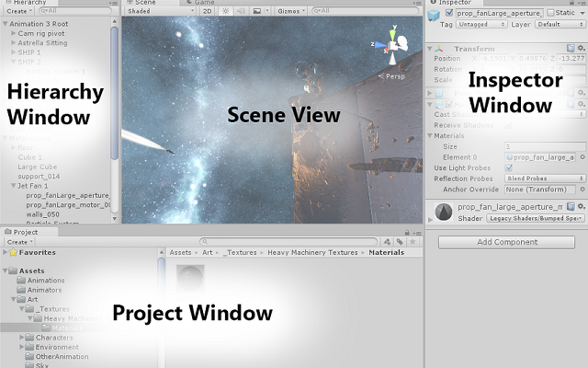Open the Shader dropdown for the material

point(536,218)
